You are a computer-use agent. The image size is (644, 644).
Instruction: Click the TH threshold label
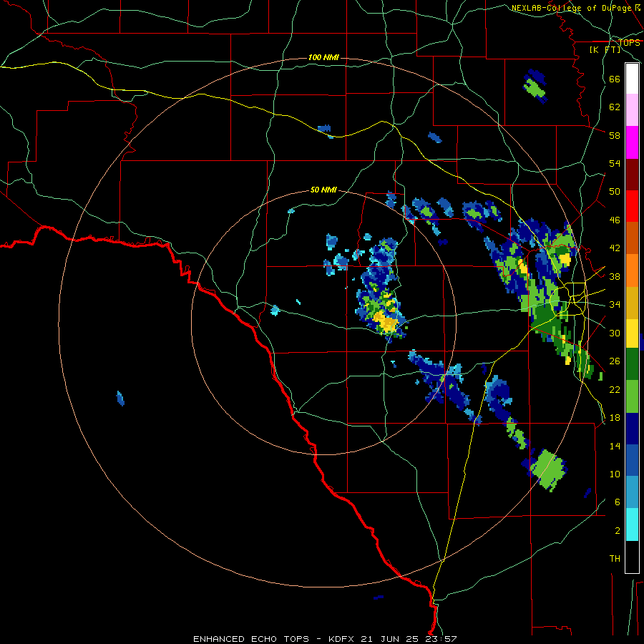[615, 559]
